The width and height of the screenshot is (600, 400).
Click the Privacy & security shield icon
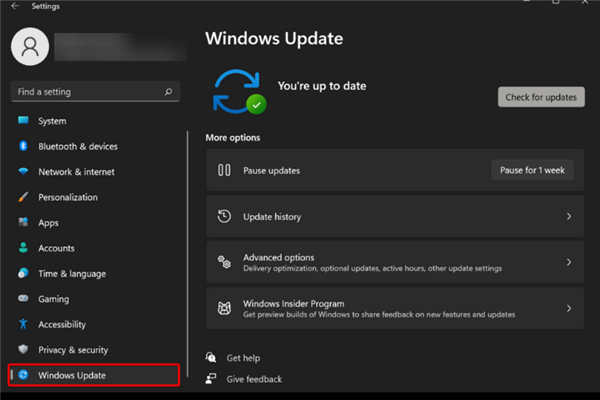(23, 350)
